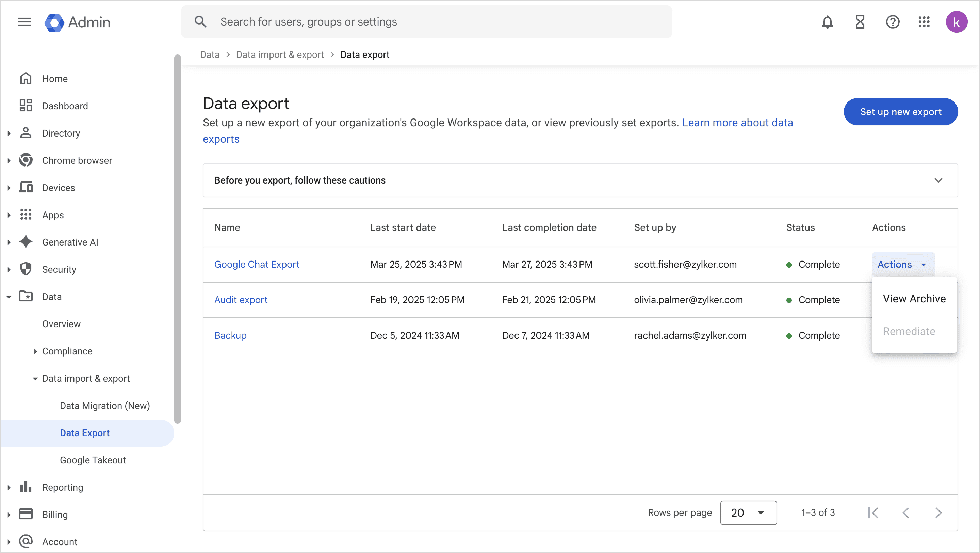The height and width of the screenshot is (553, 980).
Task: Click the Actions dropdown for Google Chat Export
Action: (x=903, y=265)
